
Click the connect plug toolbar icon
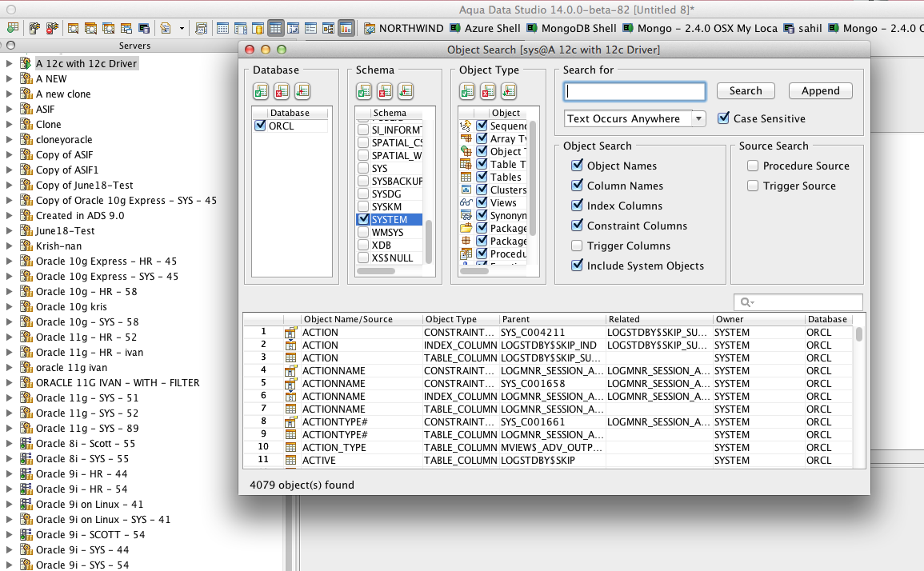click(x=34, y=28)
